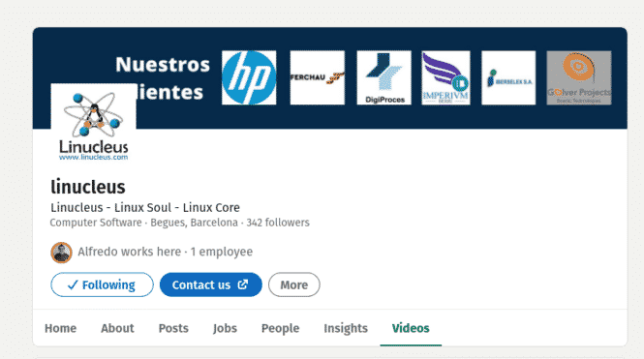Click the tagline 'Linucleus - Linux Soul - Linux Core'
The height and width of the screenshot is (359, 644).
145,208
